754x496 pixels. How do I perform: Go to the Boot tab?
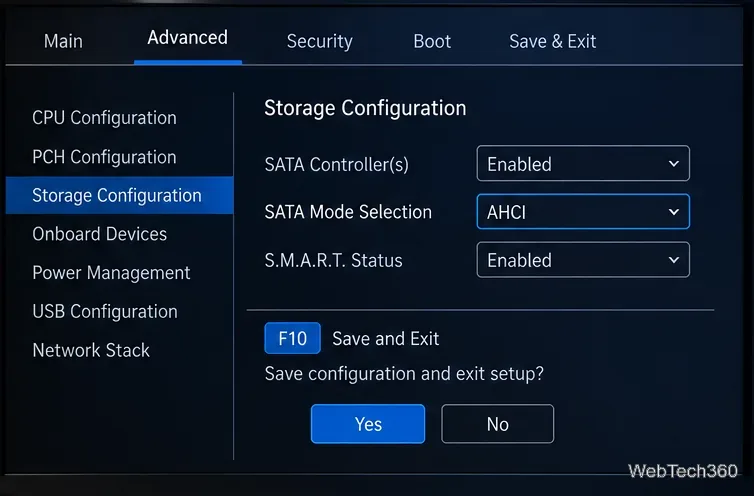432,41
